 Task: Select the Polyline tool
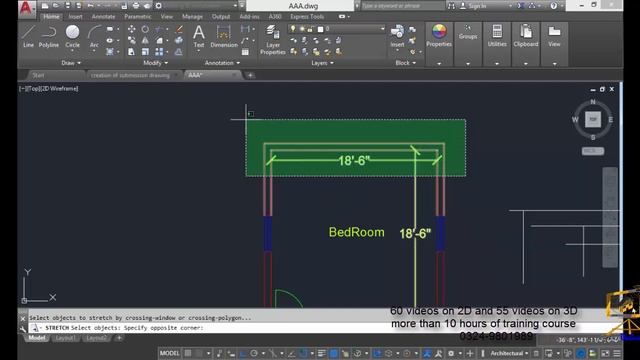click(49, 37)
